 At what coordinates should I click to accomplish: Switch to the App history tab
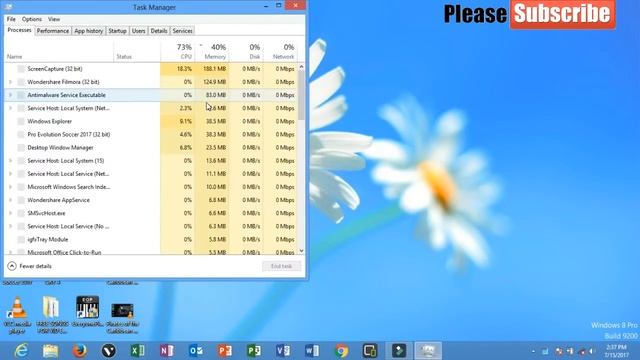[89, 31]
